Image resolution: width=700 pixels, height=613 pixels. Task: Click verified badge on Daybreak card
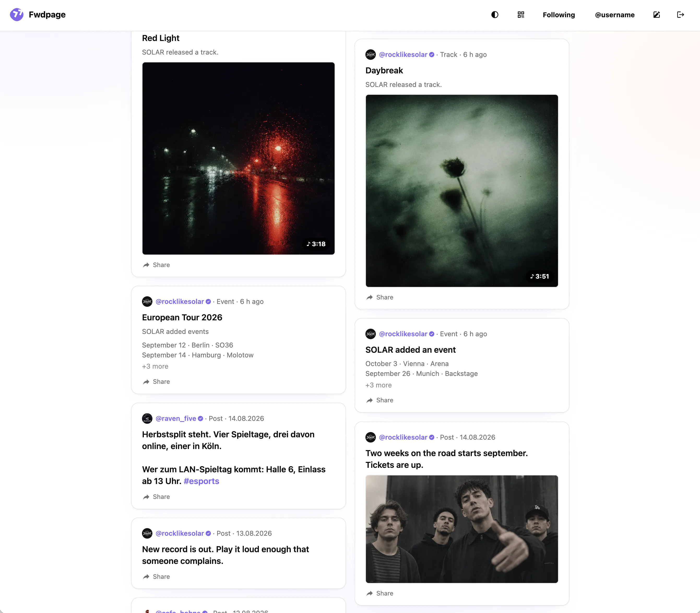click(431, 54)
